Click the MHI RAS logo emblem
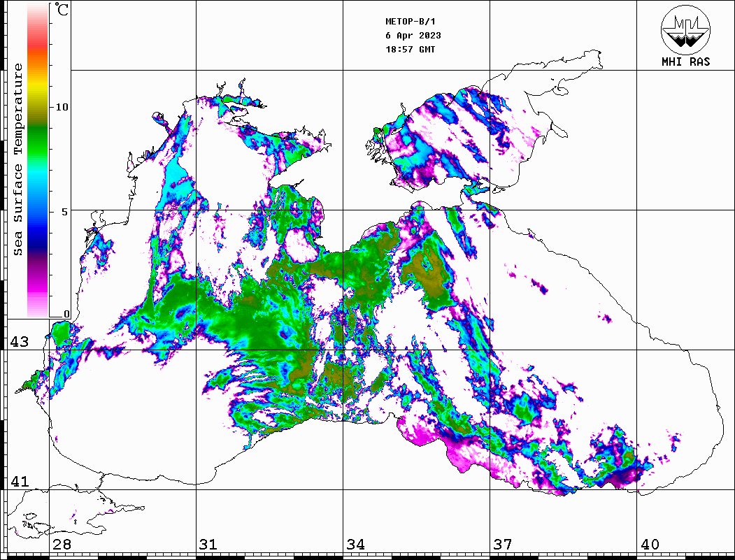This screenshot has height=560, width=735. (x=685, y=29)
